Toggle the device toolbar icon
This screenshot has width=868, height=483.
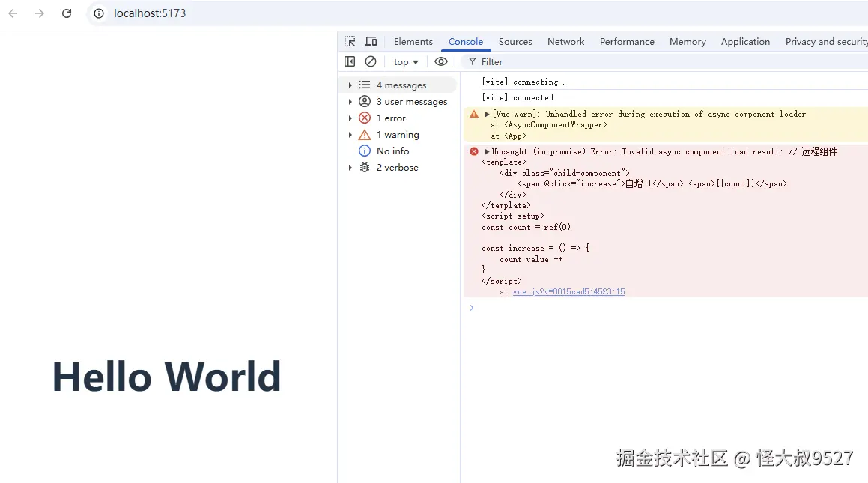click(x=371, y=41)
